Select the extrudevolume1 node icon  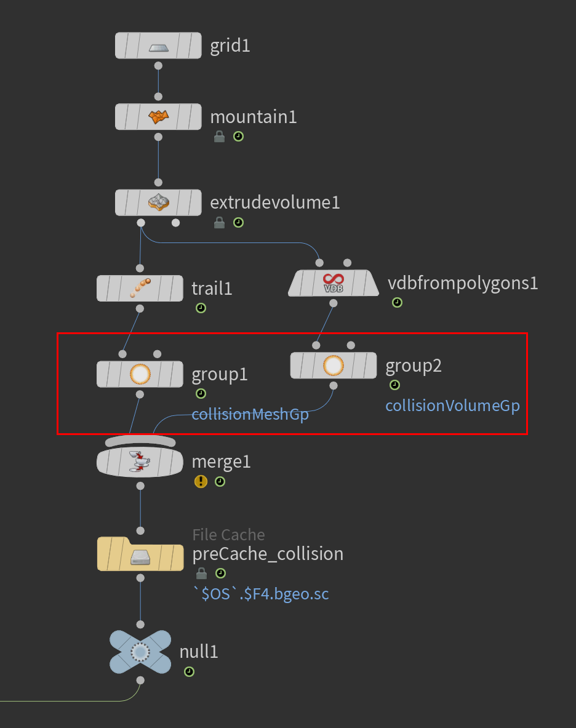[158, 202]
